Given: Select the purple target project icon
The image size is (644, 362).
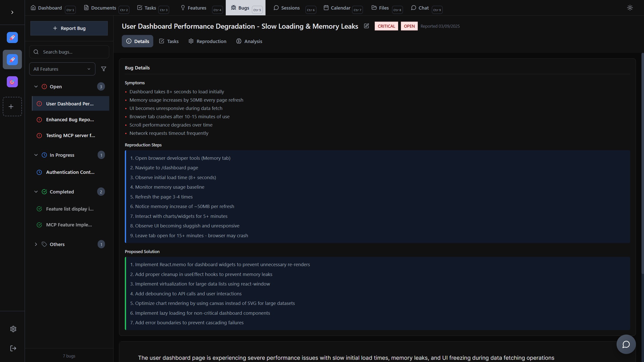Looking at the screenshot, I should [x=12, y=82].
